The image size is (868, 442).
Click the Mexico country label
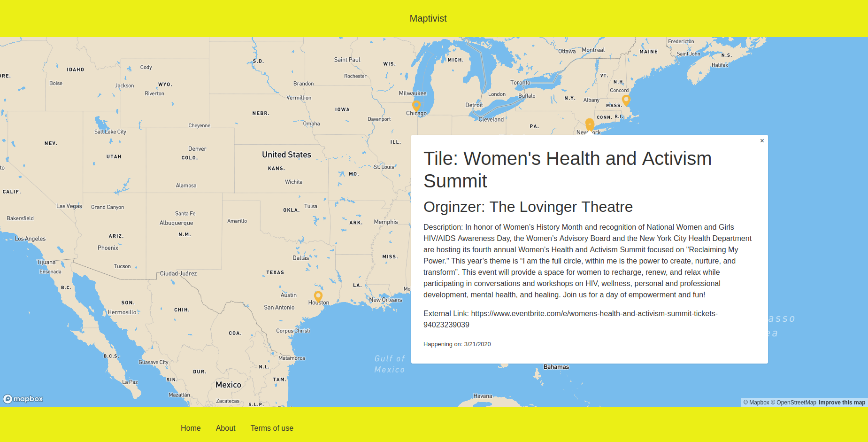coord(228,385)
